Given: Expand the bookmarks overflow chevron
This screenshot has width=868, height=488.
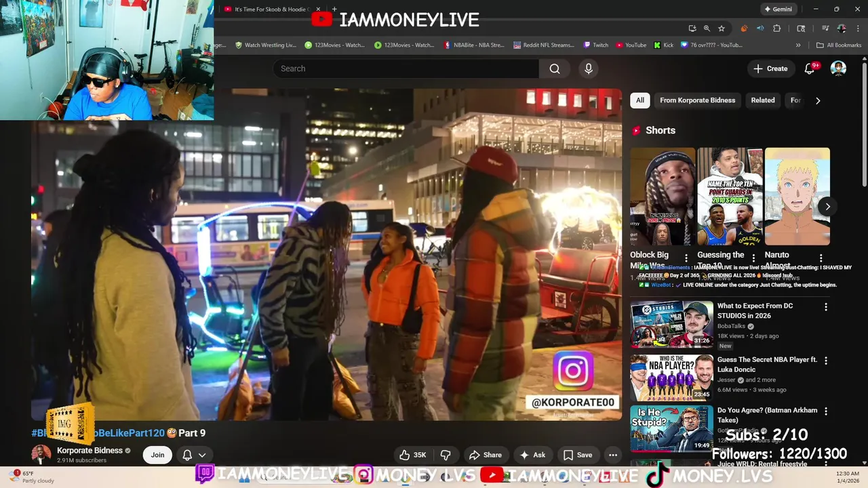Looking at the screenshot, I should coord(798,45).
